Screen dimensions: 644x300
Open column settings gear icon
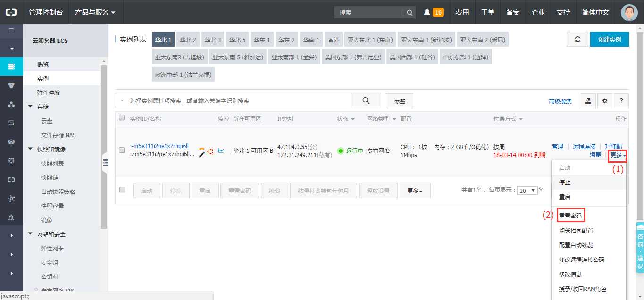click(x=604, y=100)
